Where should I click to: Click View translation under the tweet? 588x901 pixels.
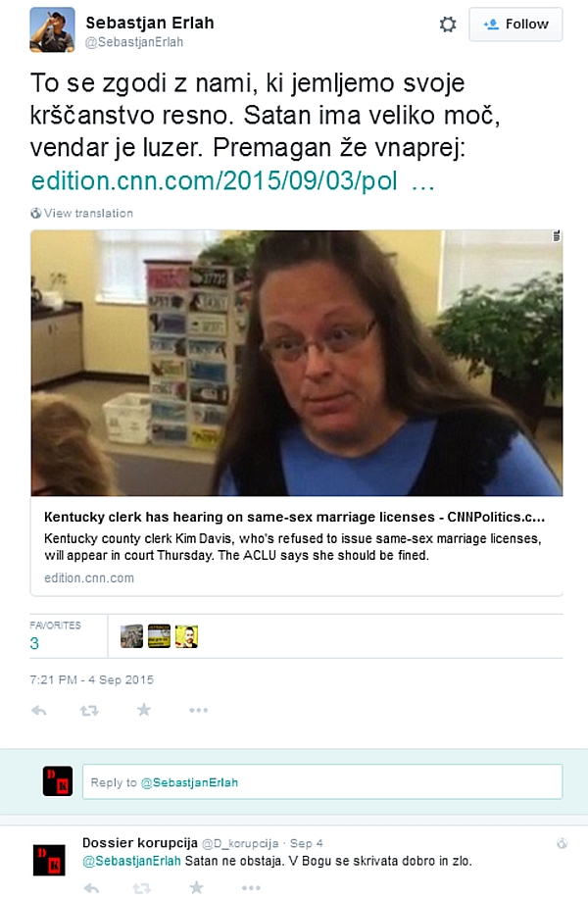(81, 213)
